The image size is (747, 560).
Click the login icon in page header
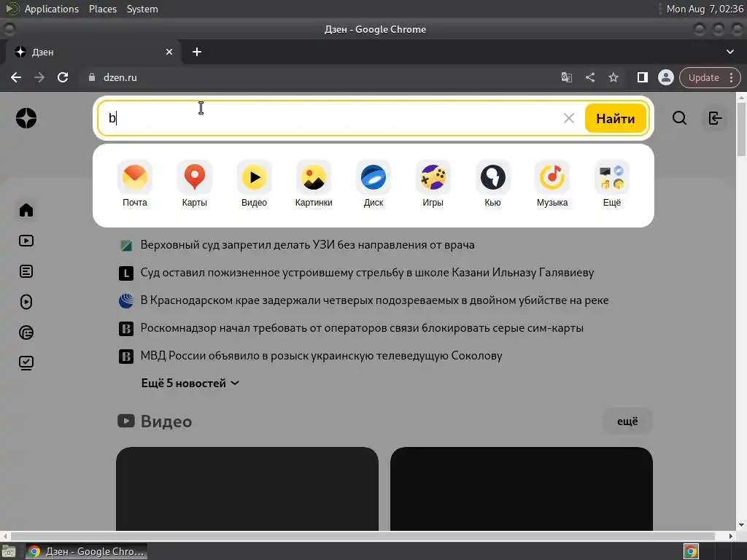(715, 118)
